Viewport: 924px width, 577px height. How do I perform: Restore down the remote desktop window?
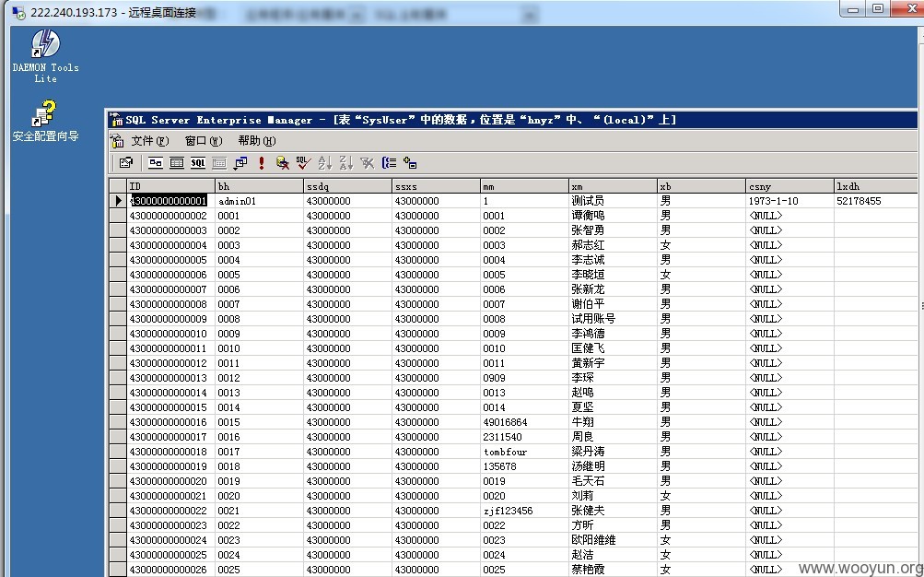[x=878, y=9]
